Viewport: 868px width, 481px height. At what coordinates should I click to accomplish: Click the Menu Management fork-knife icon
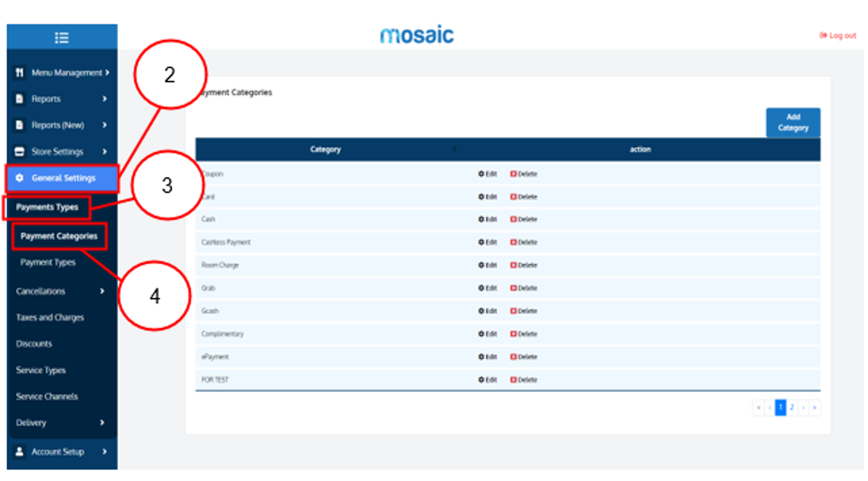pyautogui.click(x=19, y=72)
